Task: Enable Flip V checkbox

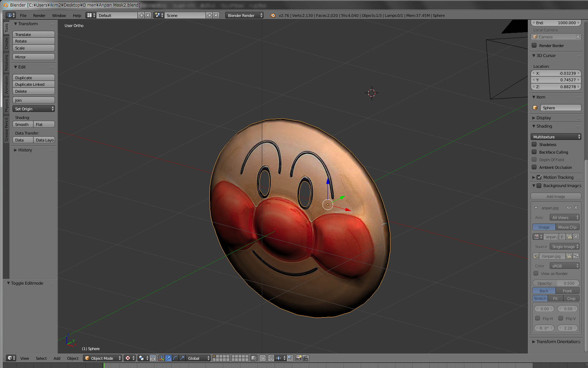Action: [561, 318]
